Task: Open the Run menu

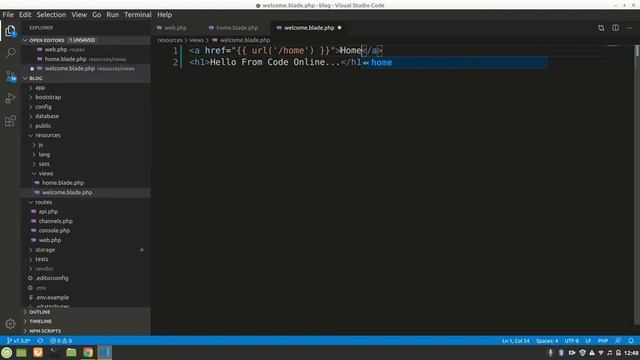Action: pyautogui.click(x=112, y=15)
